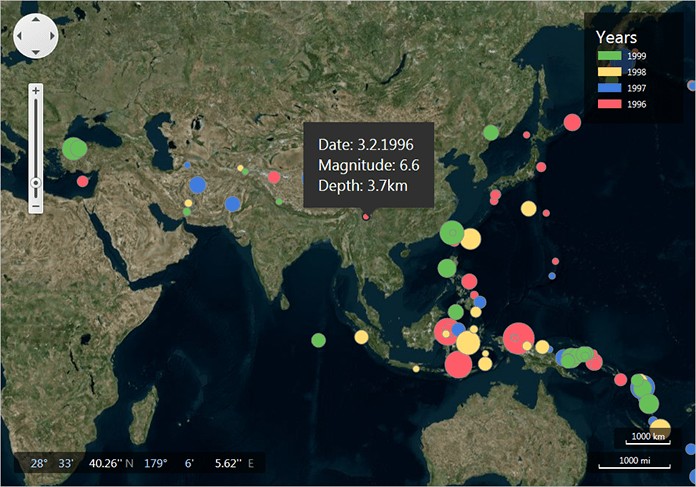Click the zoom slider thumb handle
The width and height of the screenshot is (696, 487).
click(36, 183)
